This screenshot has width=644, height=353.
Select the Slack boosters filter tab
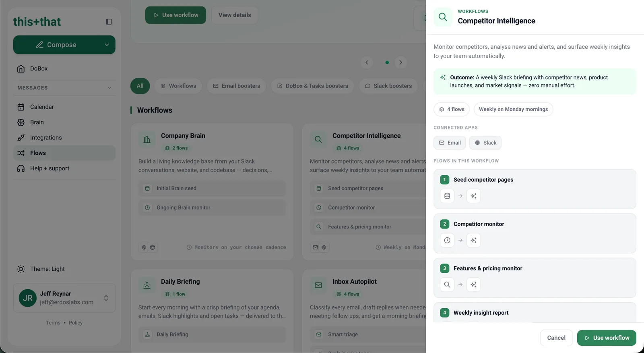(388, 86)
